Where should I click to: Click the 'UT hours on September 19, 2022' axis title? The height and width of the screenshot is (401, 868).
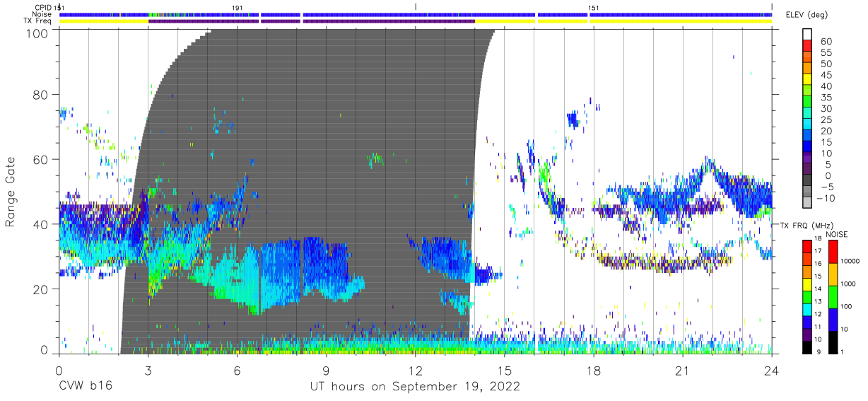[x=415, y=387]
